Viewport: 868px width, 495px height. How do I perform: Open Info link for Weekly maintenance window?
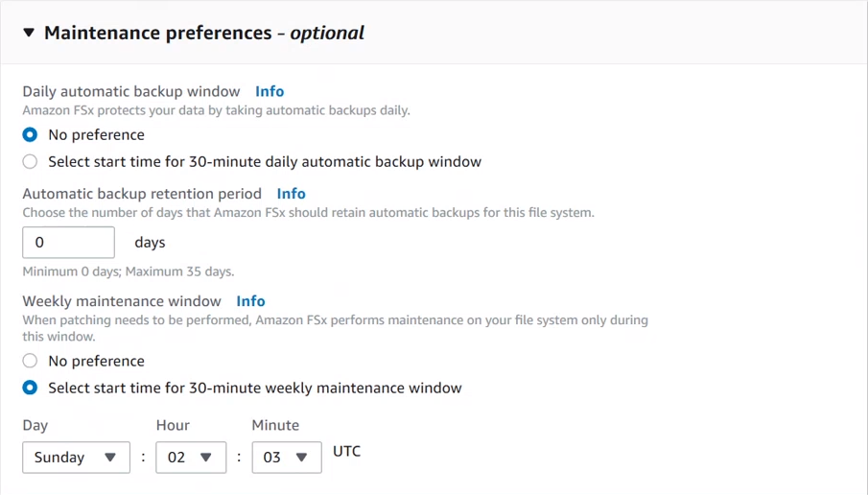coord(250,300)
